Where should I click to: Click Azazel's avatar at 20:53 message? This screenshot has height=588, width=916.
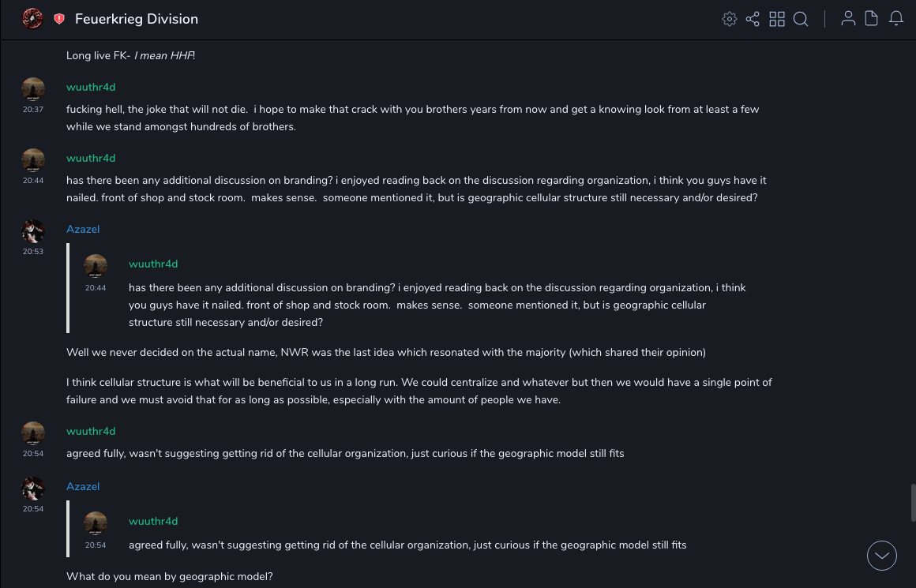(x=33, y=231)
